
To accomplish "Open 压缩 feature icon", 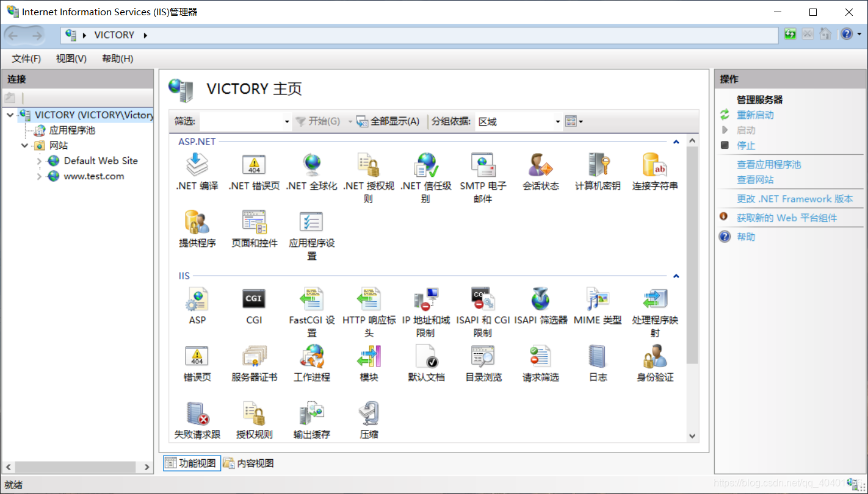I will (x=369, y=413).
